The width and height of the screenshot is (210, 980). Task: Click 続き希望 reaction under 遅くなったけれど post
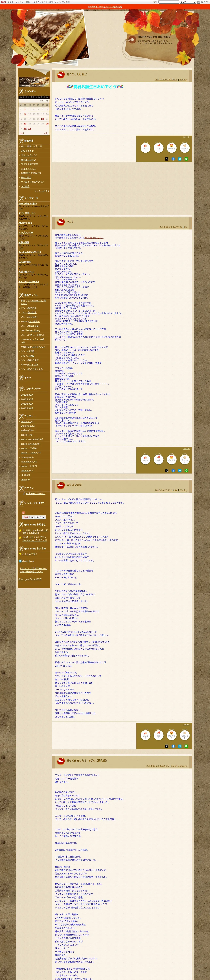172,148
